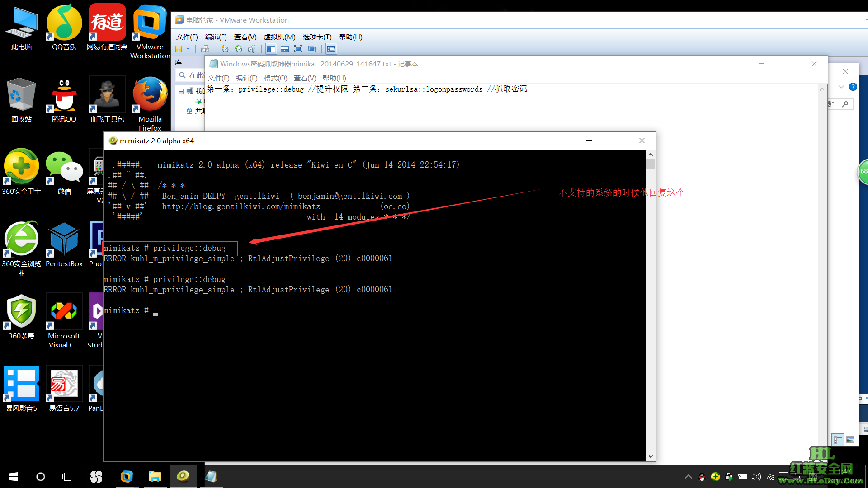The image size is (868, 488).
Task: Open the 易语言5.7 desktop icon
Action: [x=64, y=389]
